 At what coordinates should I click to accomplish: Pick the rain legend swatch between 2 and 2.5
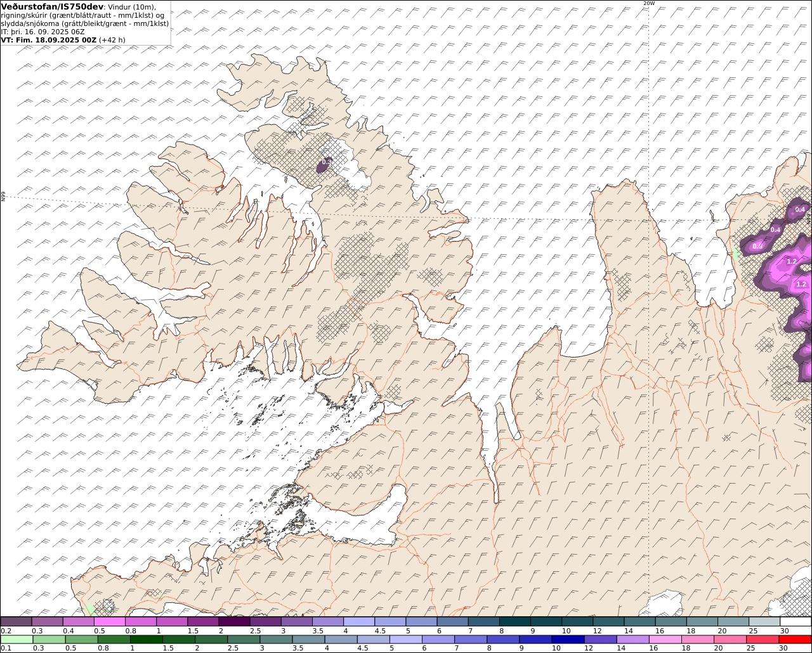point(211,639)
